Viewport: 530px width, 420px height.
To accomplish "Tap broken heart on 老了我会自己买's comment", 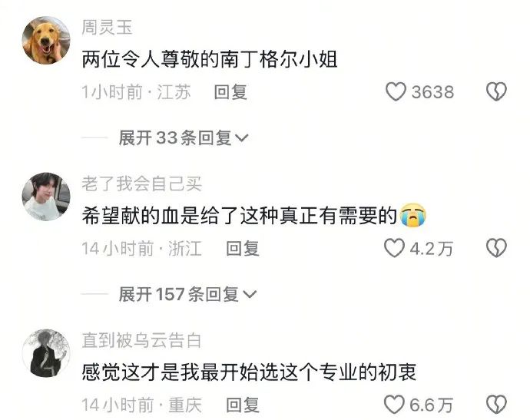I will [x=496, y=248].
